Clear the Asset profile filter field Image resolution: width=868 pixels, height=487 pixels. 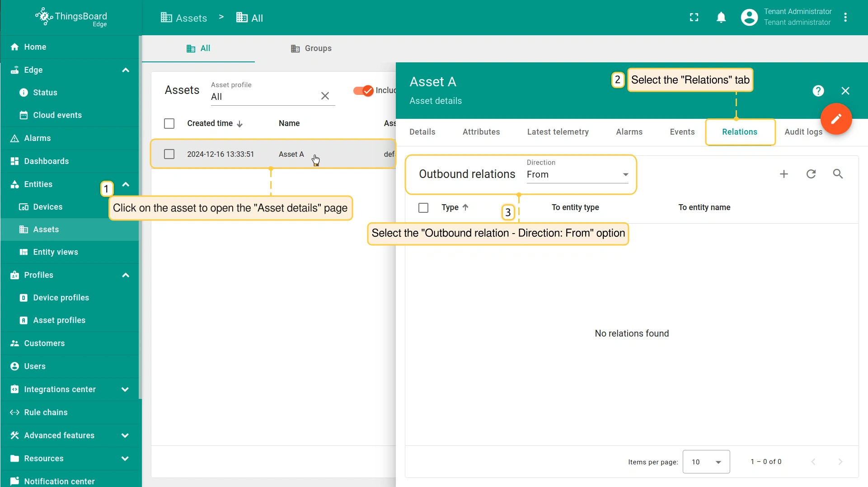point(325,96)
